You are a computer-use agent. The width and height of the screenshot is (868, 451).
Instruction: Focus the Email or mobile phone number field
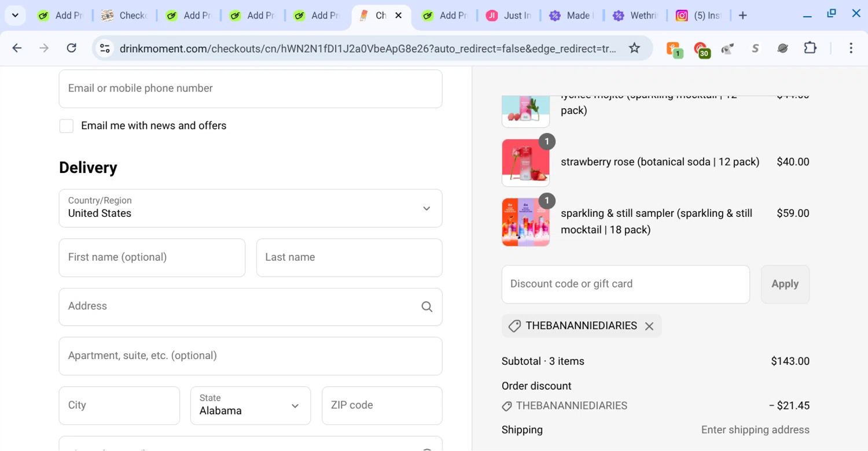[x=251, y=88]
